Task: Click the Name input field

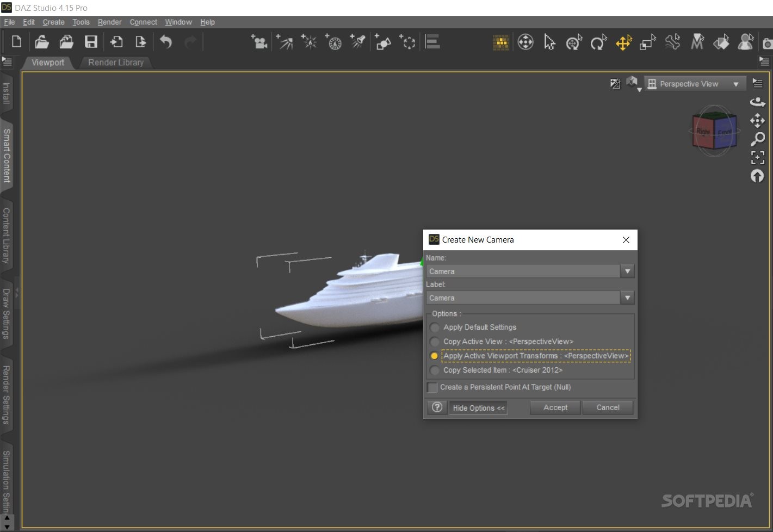Action: (523, 271)
